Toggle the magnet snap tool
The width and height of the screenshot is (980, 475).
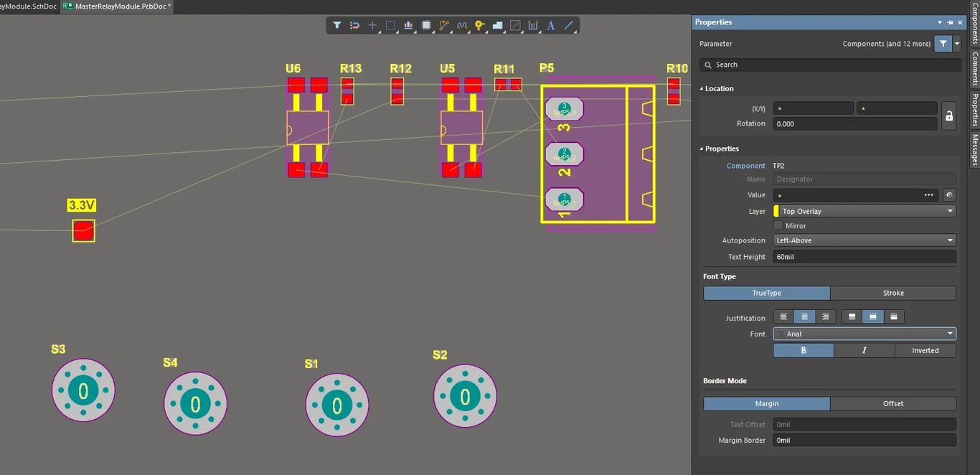pos(354,25)
